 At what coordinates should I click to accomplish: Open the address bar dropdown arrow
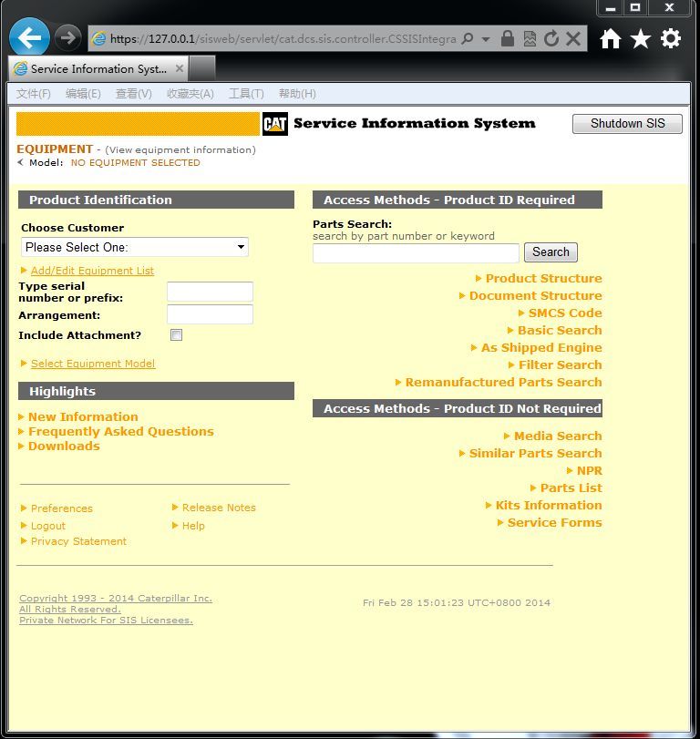click(486, 39)
